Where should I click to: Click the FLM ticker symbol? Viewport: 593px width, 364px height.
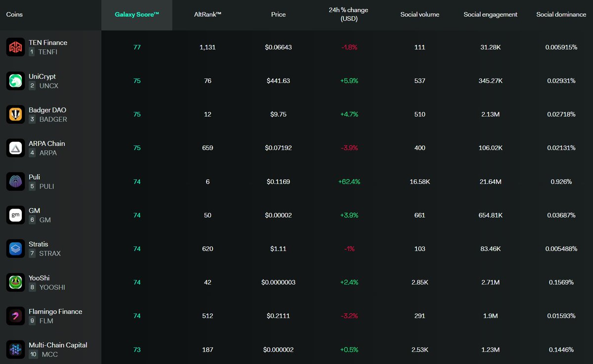[46, 321]
